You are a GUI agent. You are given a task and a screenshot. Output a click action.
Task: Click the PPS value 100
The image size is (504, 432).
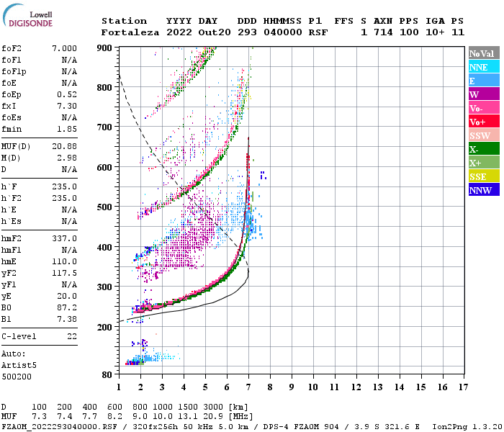pos(409,32)
